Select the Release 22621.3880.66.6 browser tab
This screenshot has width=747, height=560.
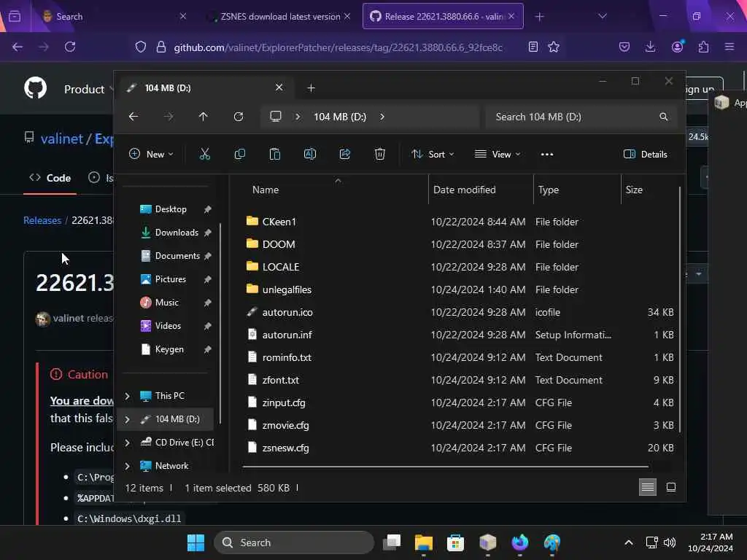tap(443, 16)
